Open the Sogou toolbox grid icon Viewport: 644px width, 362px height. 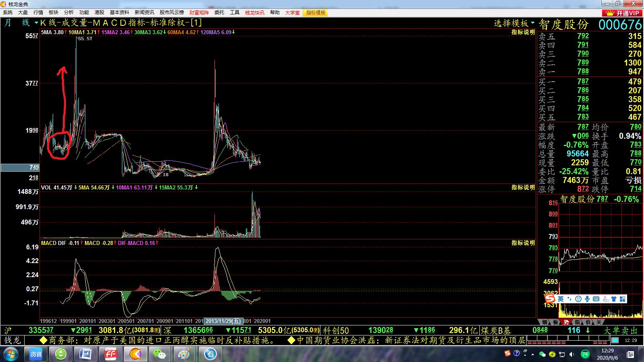[x=623, y=299]
